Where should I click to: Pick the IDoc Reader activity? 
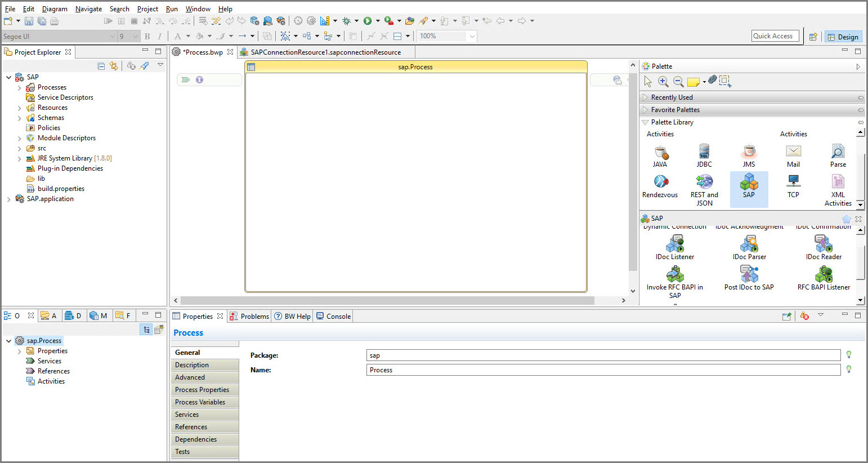[x=824, y=248]
